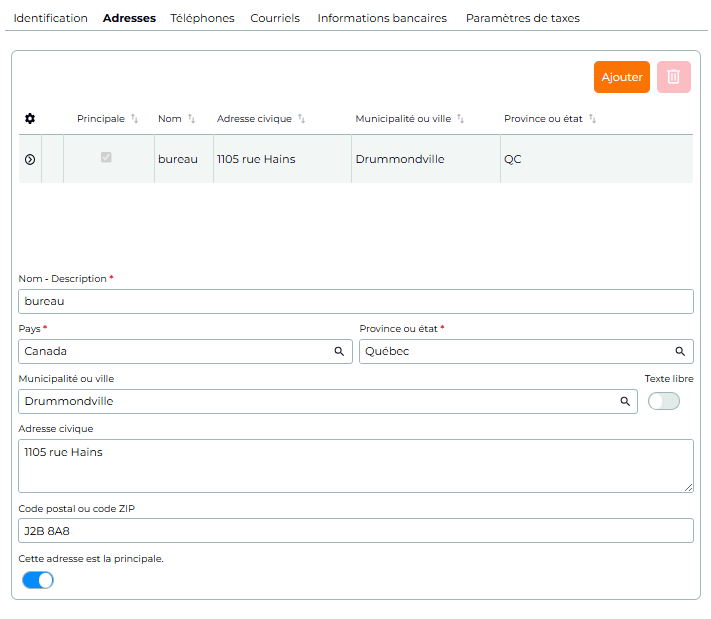Click the 1105 rue Hains table cell
Image resolution: width=711 pixels, height=619 pixels.
coord(282,159)
